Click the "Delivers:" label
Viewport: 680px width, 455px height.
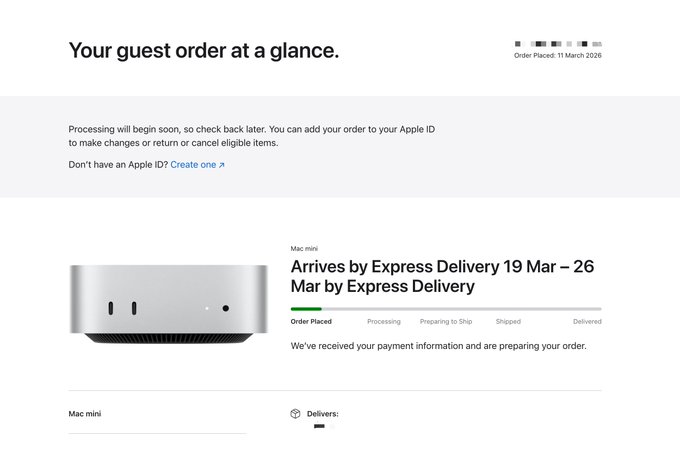pyautogui.click(x=322, y=414)
